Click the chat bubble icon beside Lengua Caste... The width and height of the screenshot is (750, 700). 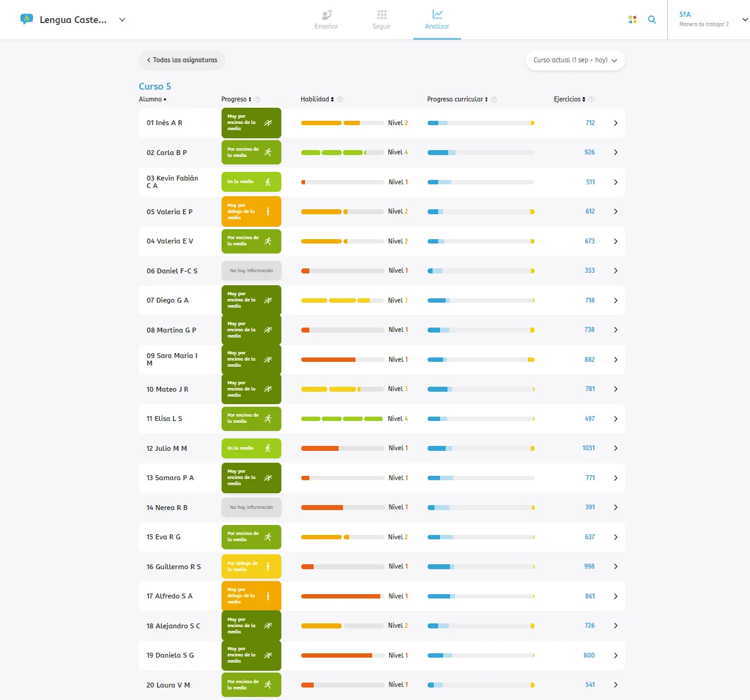click(25, 19)
